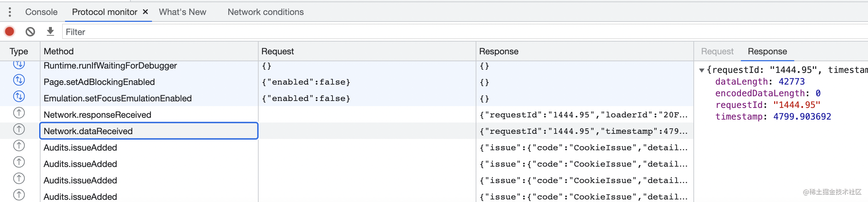868x202 pixels.
Task: Stop recording with the red record button
Action: [x=10, y=32]
